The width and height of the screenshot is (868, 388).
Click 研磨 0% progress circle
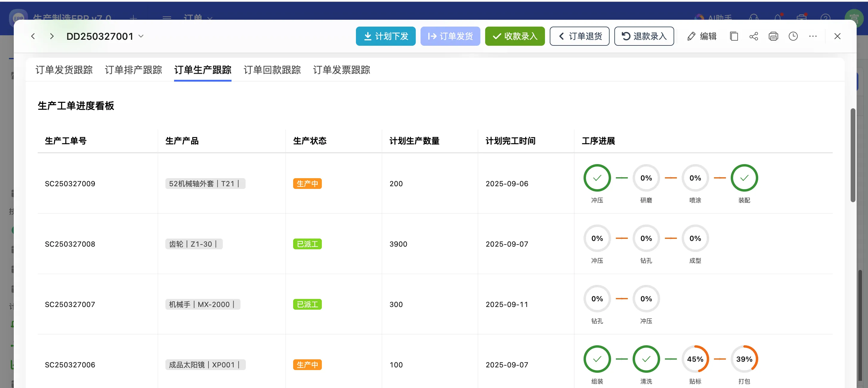(x=646, y=178)
